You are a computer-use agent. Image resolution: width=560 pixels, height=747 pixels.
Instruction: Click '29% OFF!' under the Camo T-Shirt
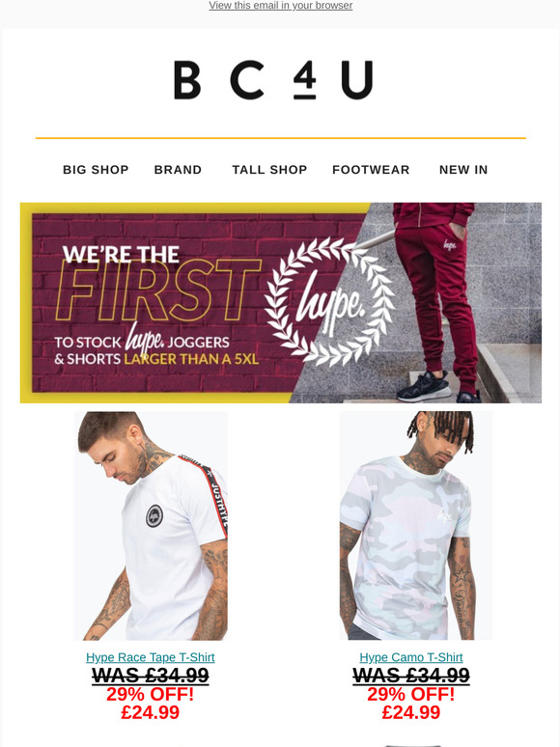coord(410,694)
